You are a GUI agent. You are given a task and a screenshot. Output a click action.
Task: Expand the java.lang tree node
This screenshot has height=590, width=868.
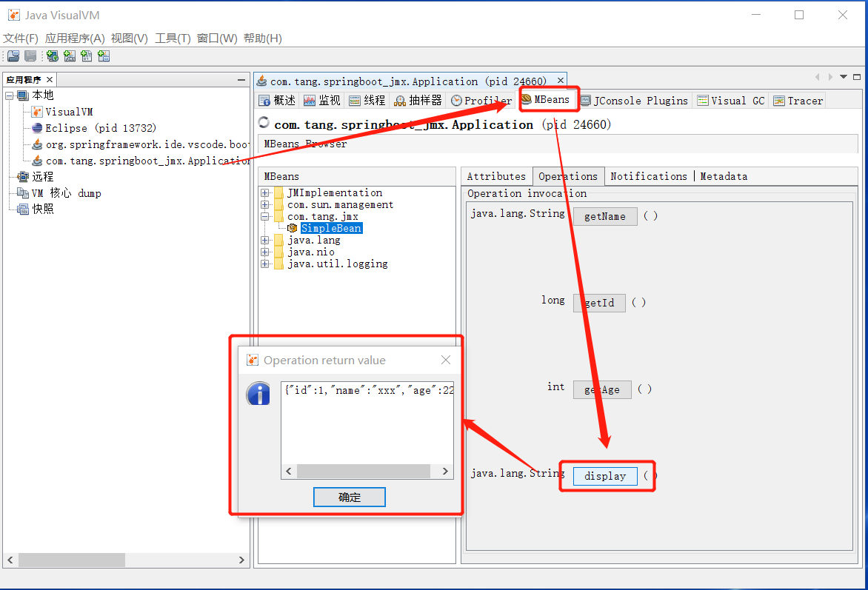(265, 240)
